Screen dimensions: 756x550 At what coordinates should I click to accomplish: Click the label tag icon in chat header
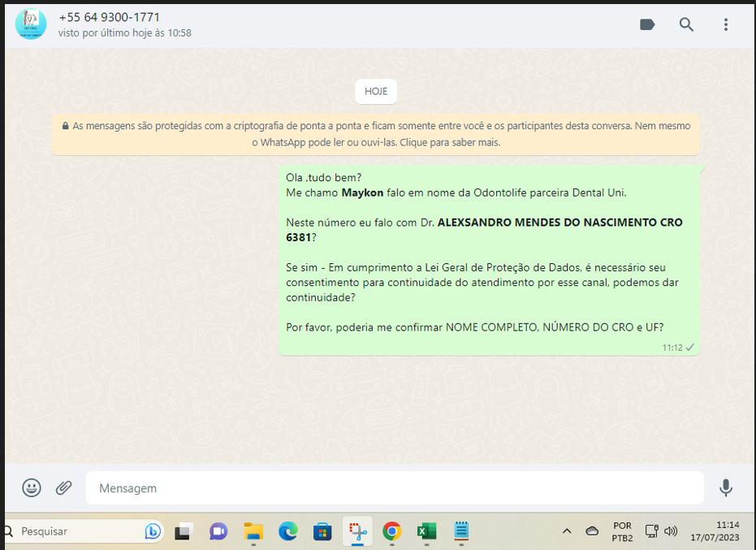pyautogui.click(x=647, y=24)
